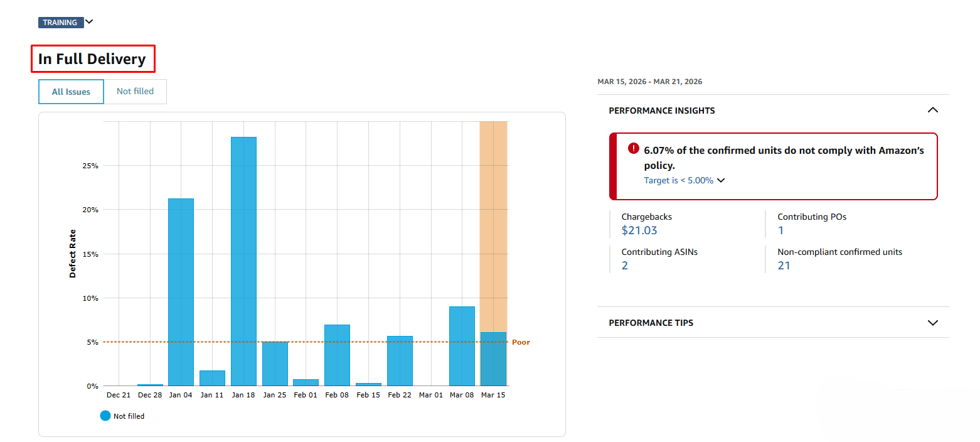Click the Contributing ASINs value '2'

coord(624,265)
